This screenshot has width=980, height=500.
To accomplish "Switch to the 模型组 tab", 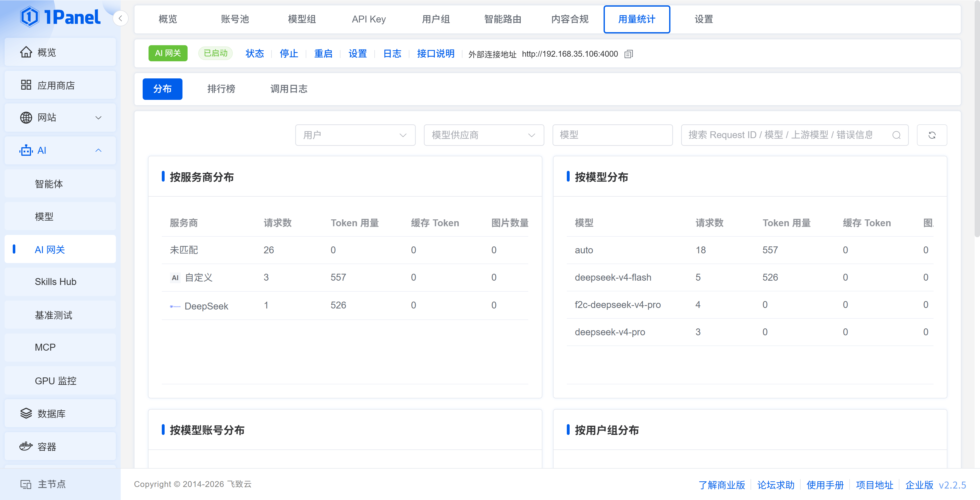I will 302,19.
